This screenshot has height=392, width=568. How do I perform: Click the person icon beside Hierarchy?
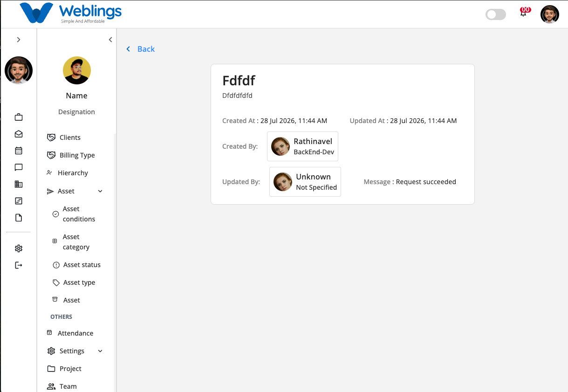point(50,173)
